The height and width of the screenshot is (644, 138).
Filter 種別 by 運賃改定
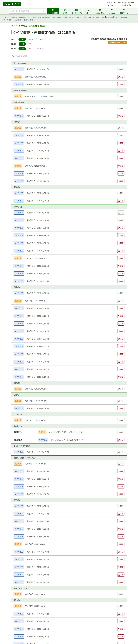[42, 39]
